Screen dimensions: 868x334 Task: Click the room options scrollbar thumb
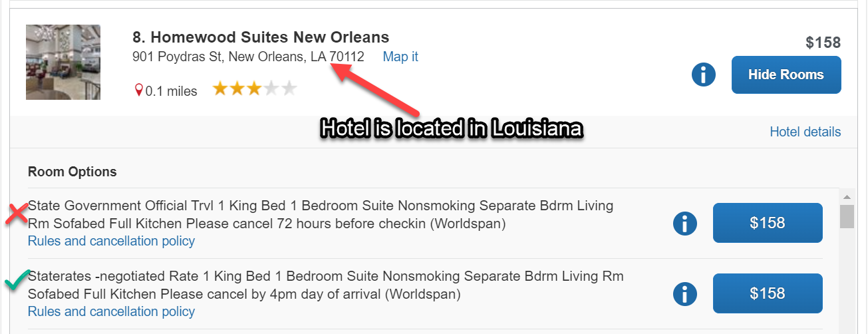click(x=846, y=217)
